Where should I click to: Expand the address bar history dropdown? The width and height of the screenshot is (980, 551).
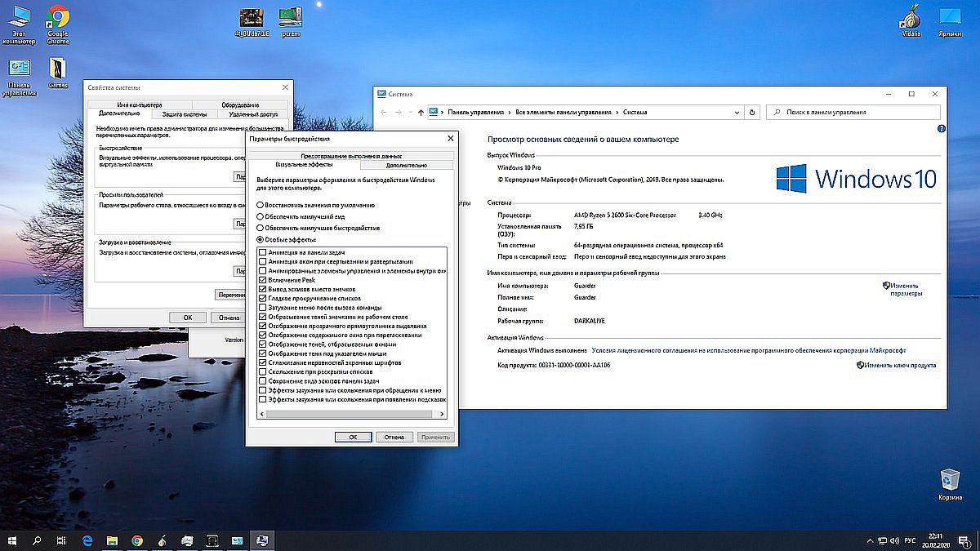(737, 112)
